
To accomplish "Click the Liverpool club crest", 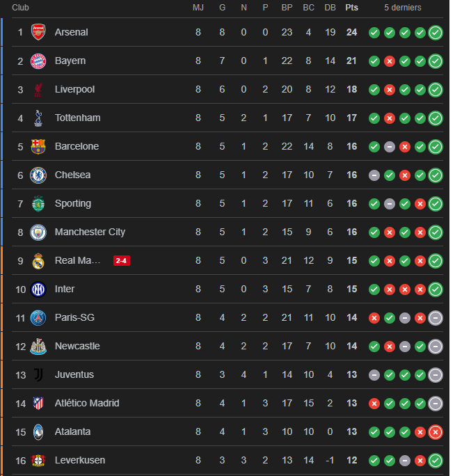I will coord(38,89).
